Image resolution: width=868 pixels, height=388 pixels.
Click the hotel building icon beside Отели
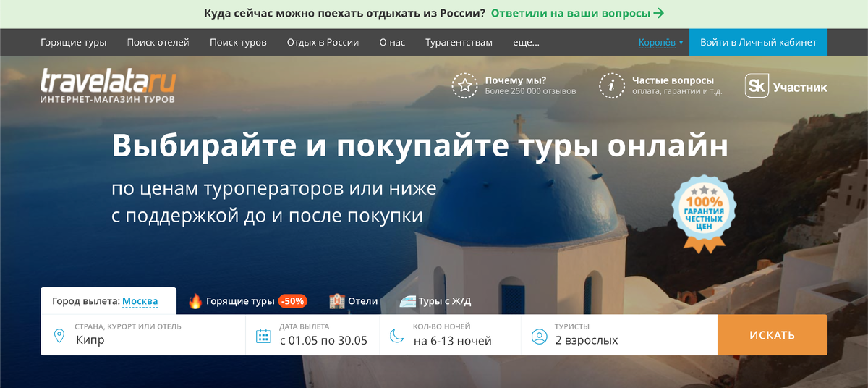point(336,301)
